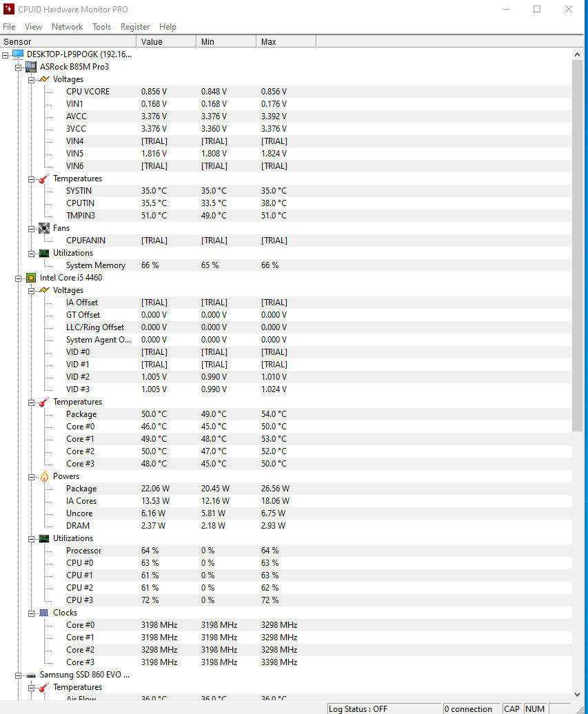Click the Clocks waveform icon
The image size is (588, 714).
pos(43,613)
